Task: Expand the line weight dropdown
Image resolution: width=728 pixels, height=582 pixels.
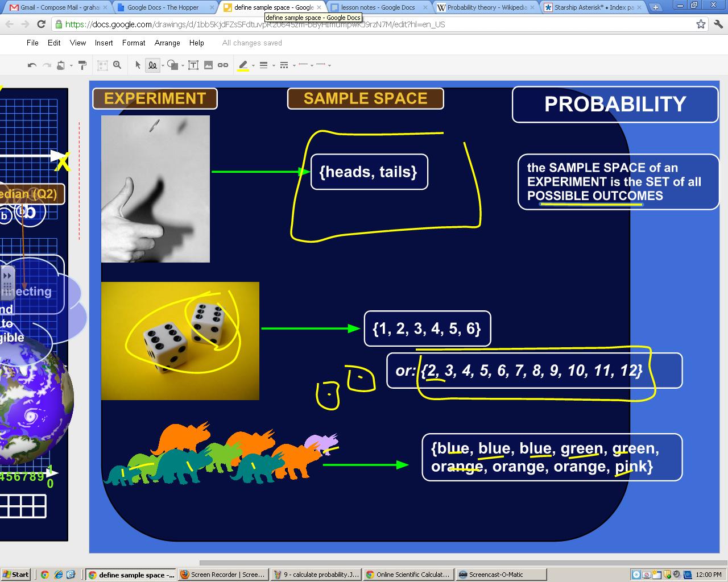Action: tap(274, 66)
